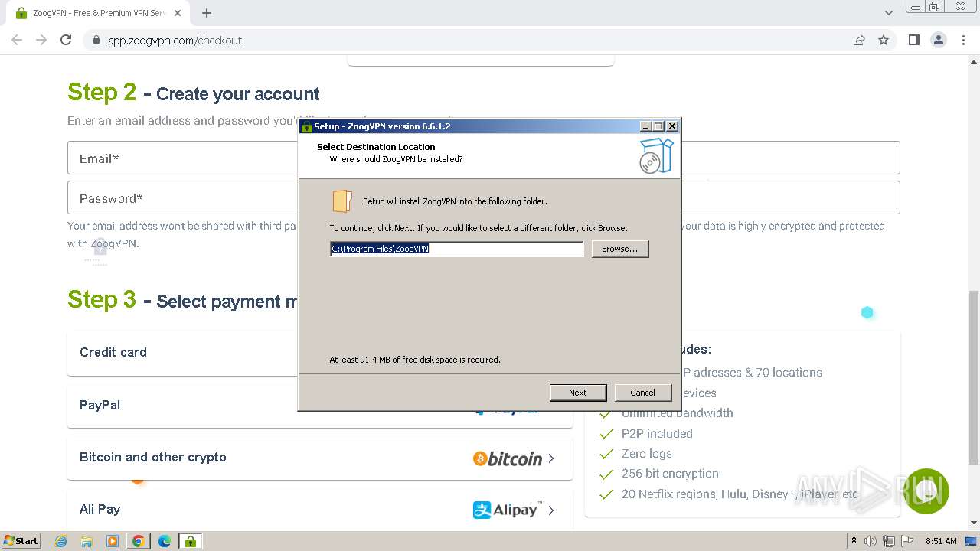The height and width of the screenshot is (551, 980).
Task: Click the volume speaker tray icon
Action: click(871, 541)
